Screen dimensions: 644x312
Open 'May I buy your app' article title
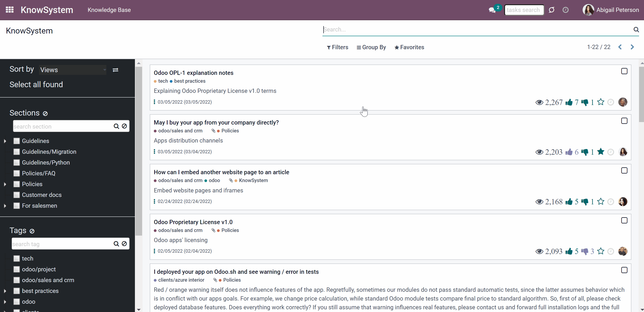point(216,123)
